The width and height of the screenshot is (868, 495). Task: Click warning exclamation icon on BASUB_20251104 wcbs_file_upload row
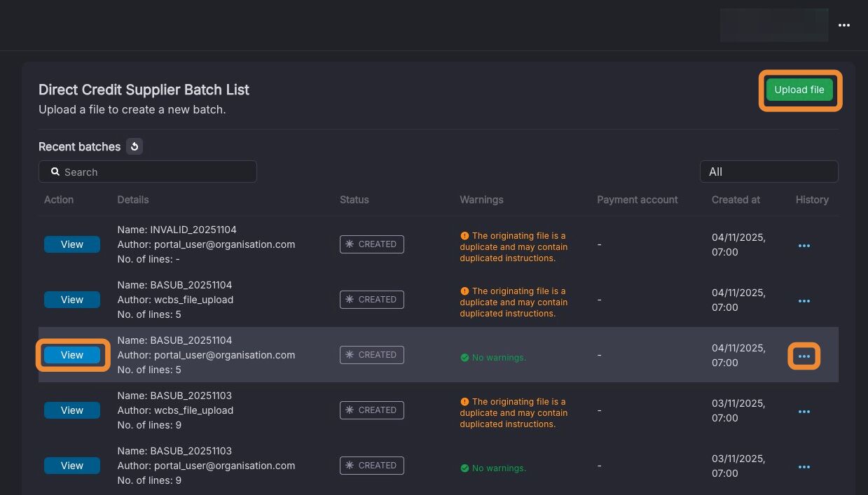464,291
